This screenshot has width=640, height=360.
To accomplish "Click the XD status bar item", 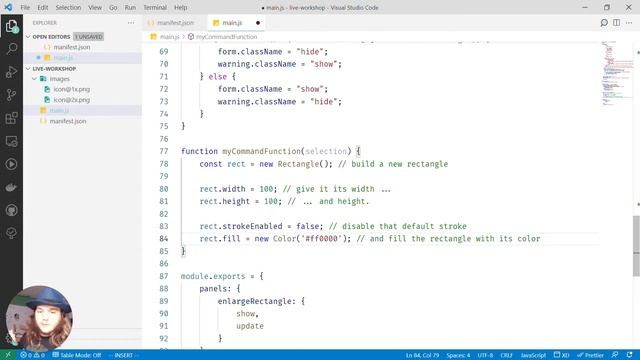I will click(x=561, y=355).
